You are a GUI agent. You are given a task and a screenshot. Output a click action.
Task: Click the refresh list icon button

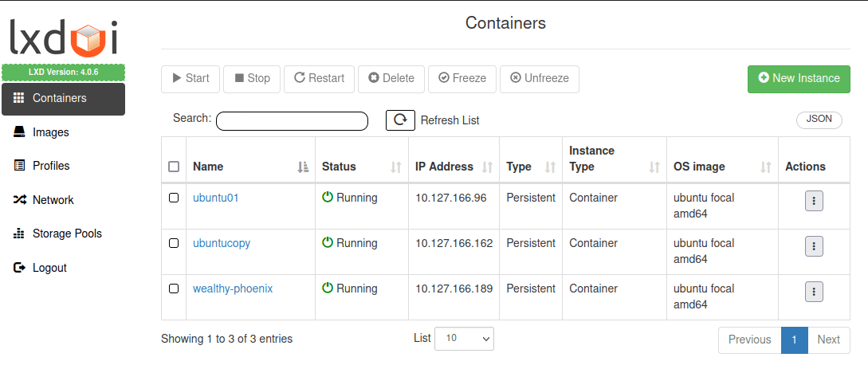tap(401, 120)
